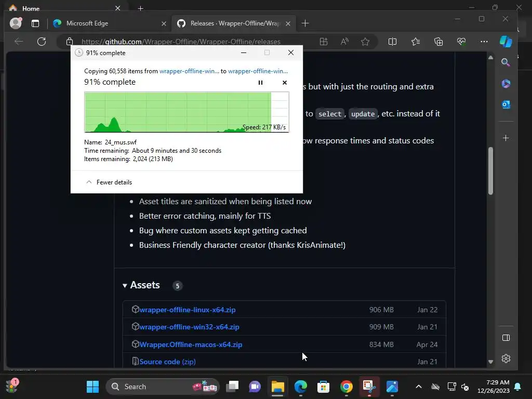532x399 pixels.
Task: Open Snipping Tool from taskbar
Action: (x=369, y=387)
